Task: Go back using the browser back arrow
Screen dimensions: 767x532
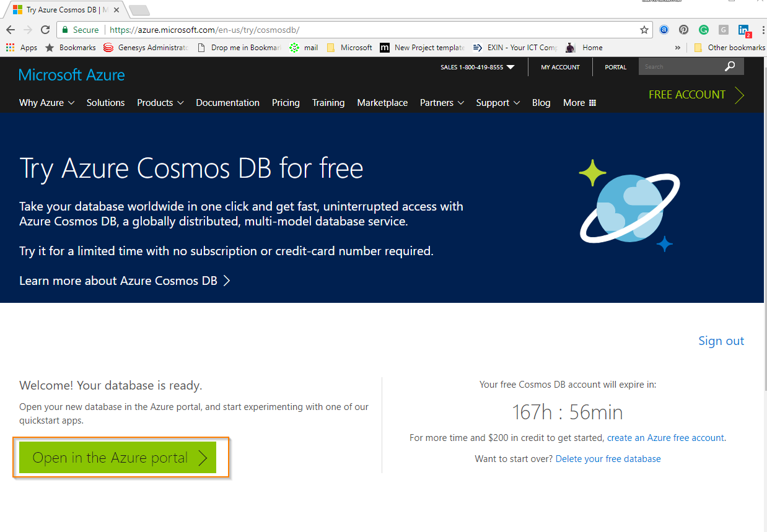Action: [11, 30]
